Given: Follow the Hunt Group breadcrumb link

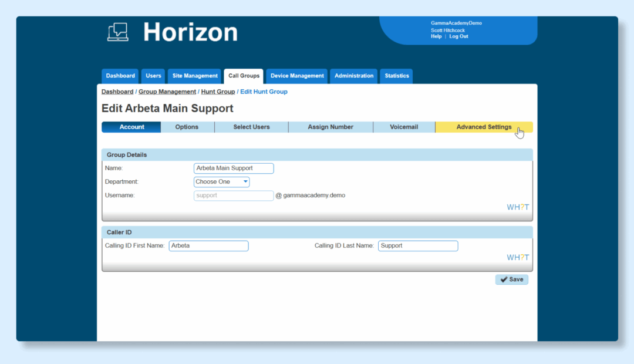Looking at the screenshot, I should (218, 92).
